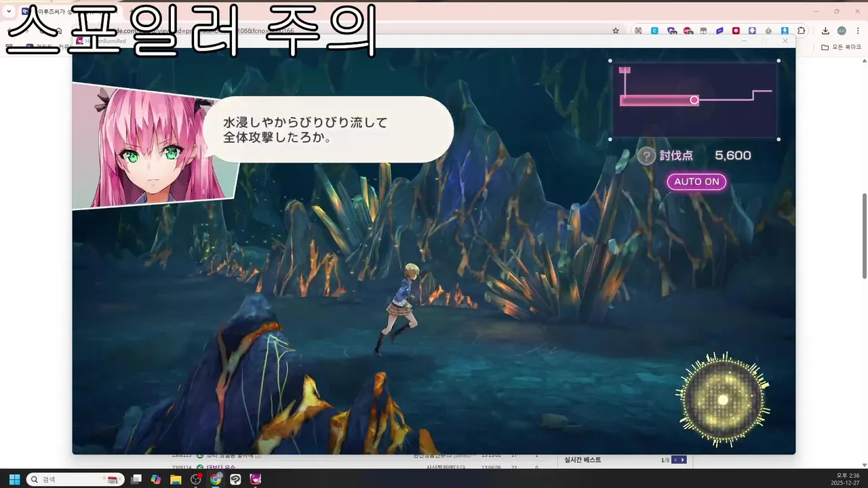
Task: Open the HeavenBurnsRed bookmark
Action: [102, 41]
